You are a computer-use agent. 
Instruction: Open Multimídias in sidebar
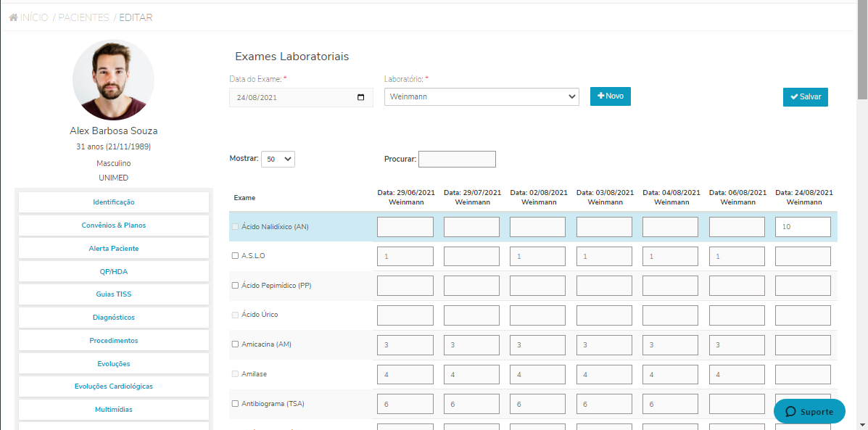[113, 410]
